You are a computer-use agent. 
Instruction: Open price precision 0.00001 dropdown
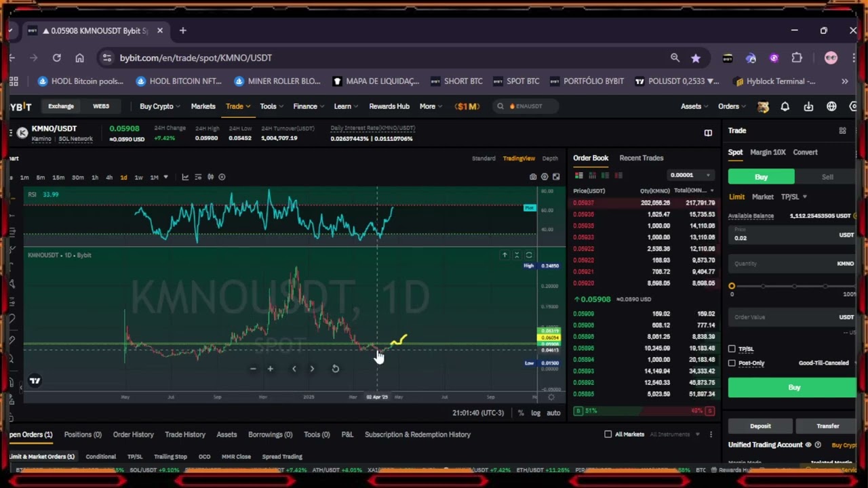click(690, 175)
